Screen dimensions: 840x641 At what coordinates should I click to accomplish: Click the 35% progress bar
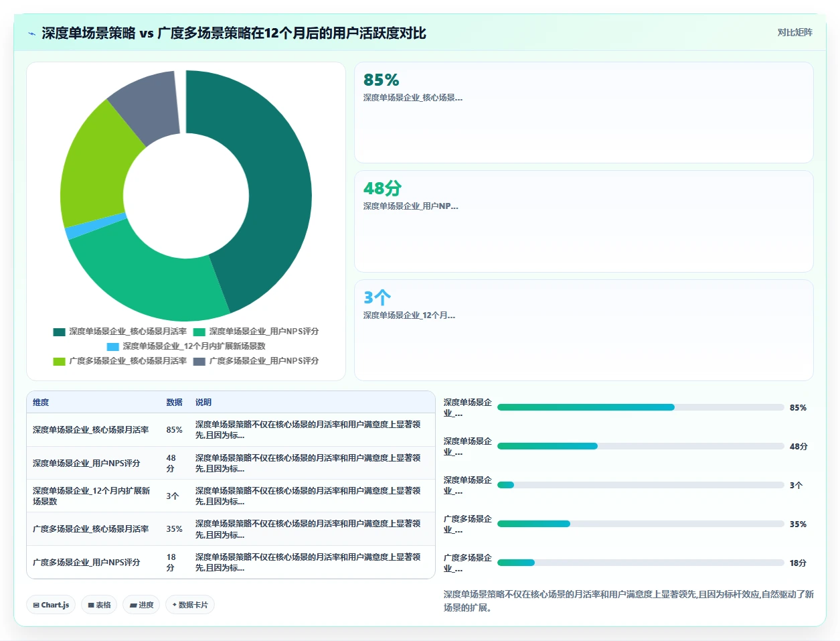(641, 524)
